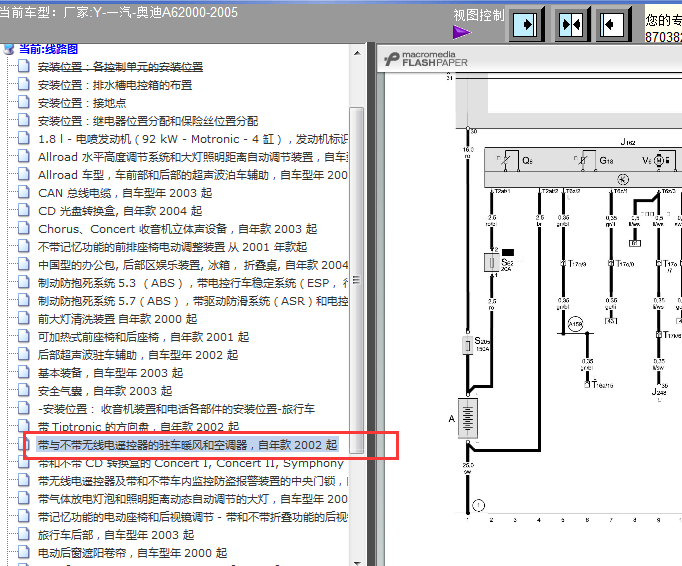Viewport: 682px width, 566px height.
Task: Select 带无线电遥控器的中央门锁 entry
Action: click(x=193, y=481)
